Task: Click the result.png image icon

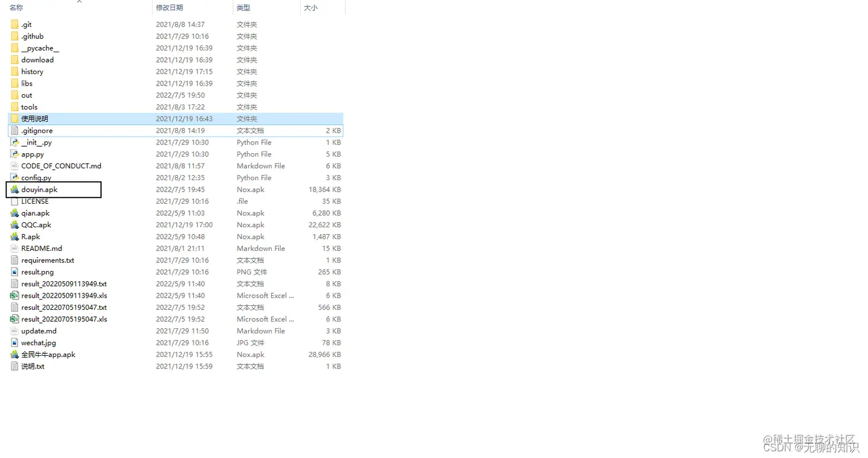Action: 15,272
